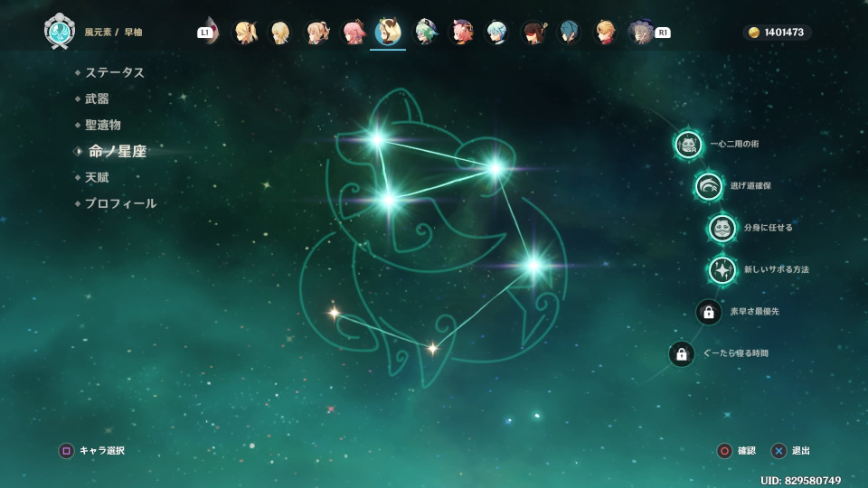The width and height of the screenshot is (868, 488).
Task: Select the short blonde-haired Traveler portrait
Action: (x=280, y=33)
